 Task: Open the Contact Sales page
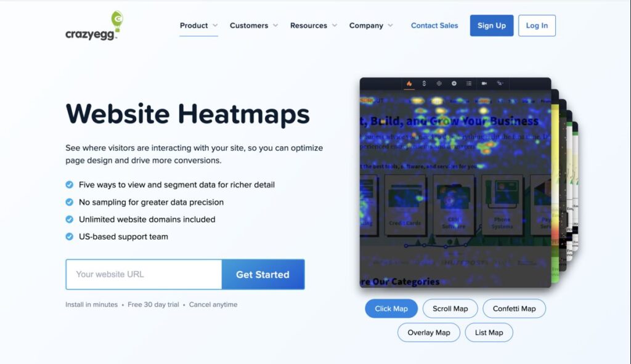point(434,25)
